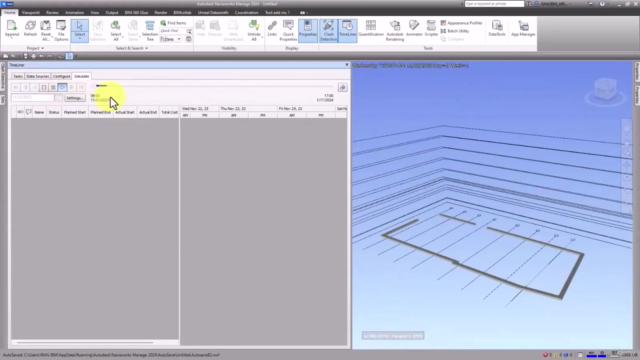Click the TimeLiner horizontal scrollbar
Screen dimensions: 640x360
coord(85,342)
